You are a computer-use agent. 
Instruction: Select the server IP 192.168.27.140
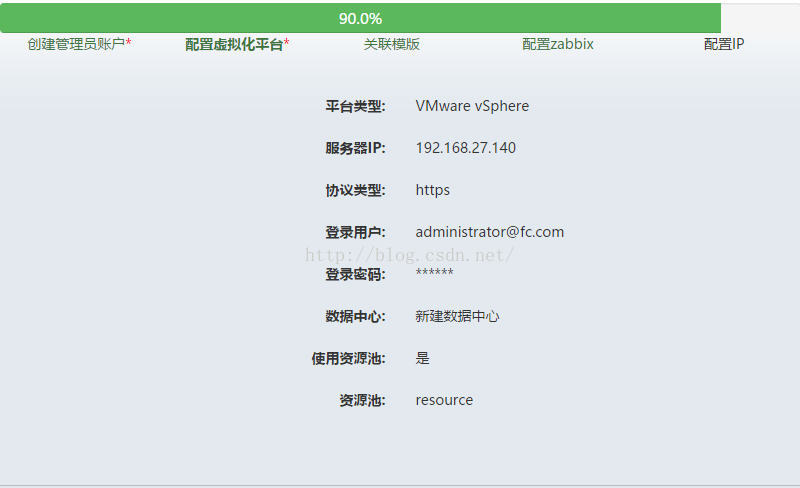(465, 148)
